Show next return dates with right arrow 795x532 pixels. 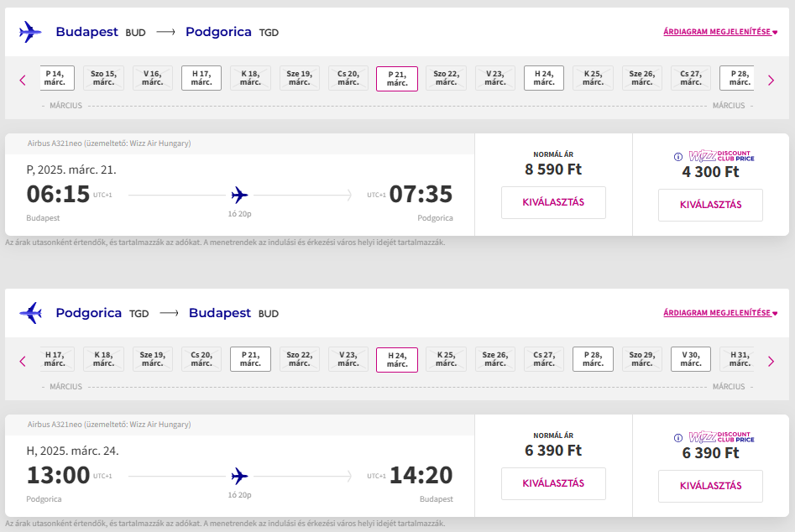pos(771,362)
